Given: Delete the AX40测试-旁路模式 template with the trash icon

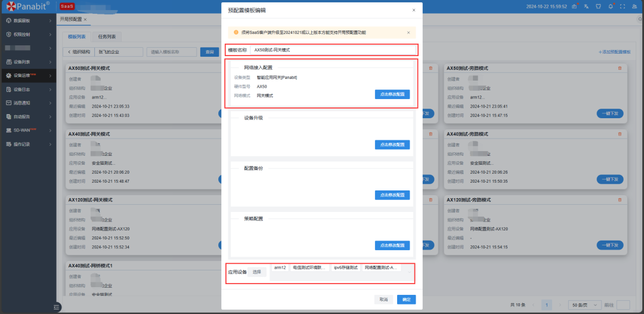Looking at the screenshot, I should click(620, 134).
